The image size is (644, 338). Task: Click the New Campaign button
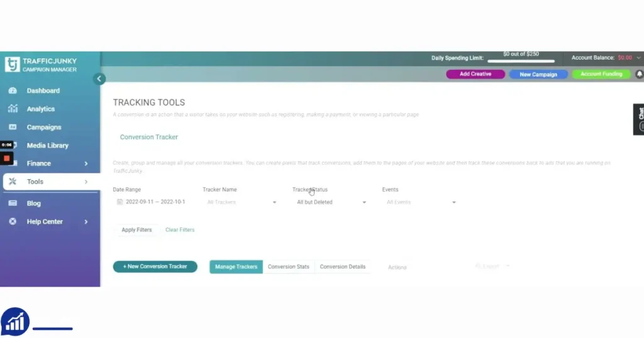(x=538, y=75)
